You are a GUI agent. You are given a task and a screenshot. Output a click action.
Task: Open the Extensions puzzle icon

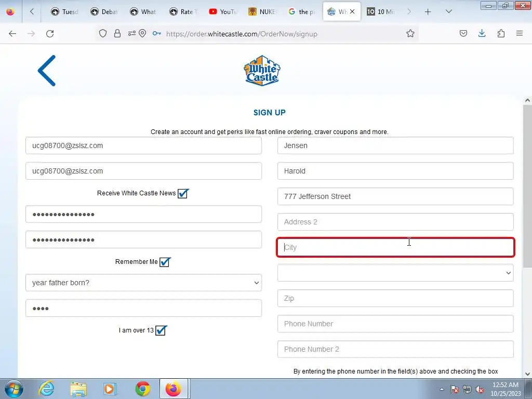(x=501, y=34)
